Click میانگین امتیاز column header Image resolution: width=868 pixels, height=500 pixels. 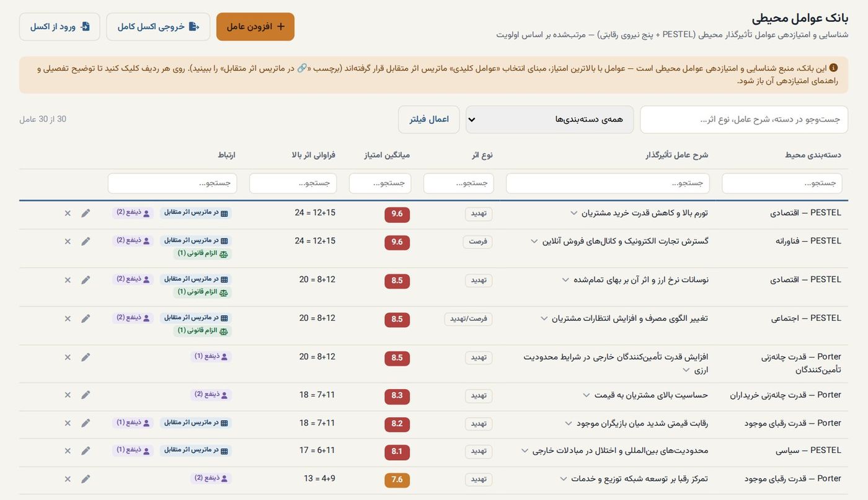coord(387,155)
